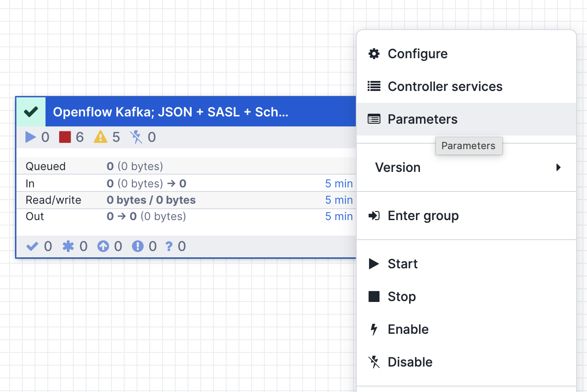Click the disabled components lightning icon
The height and width of the screenshot is (392, 587).
click(x=136, y=137)
